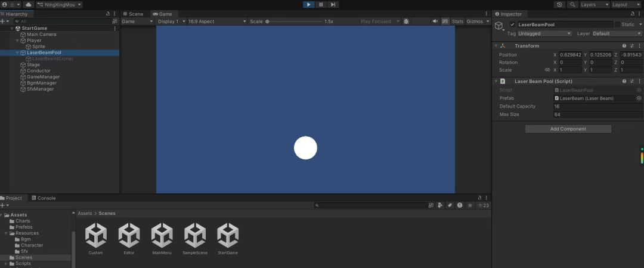644x268 pixels.
Task: Open the Transform presets icon
Action: [632, 46]
